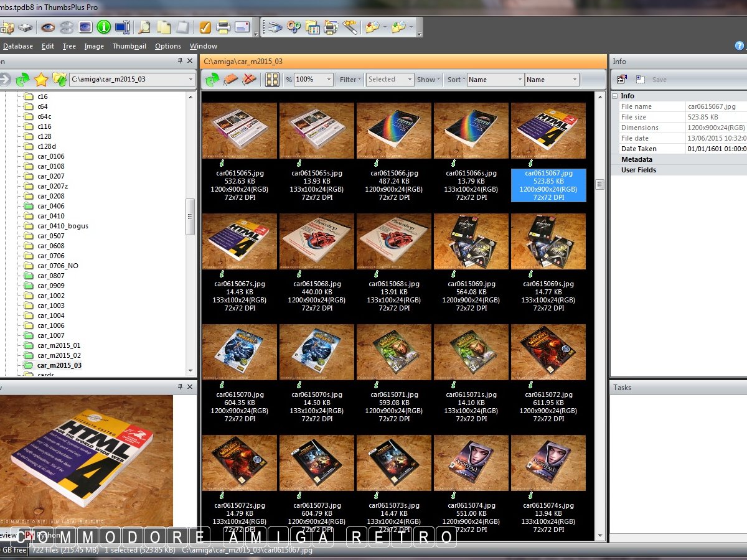Click the envelope send-mail toolbar icon

[x=242, y=27]
